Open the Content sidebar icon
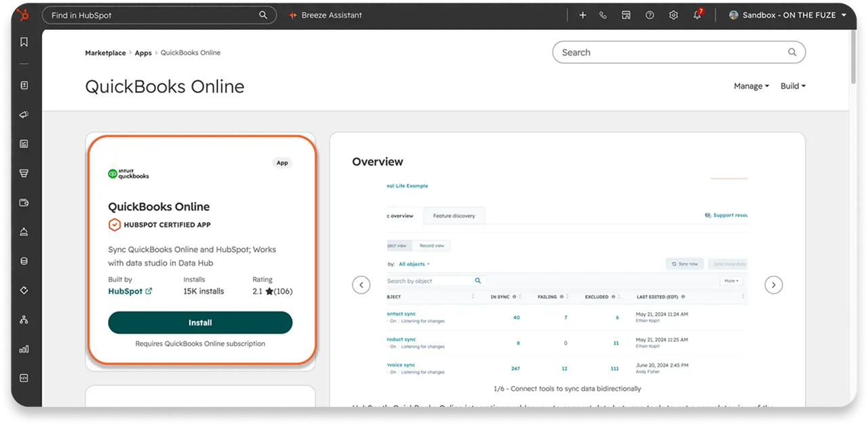868x426 pixels. pyautogui.click(x=24, y=144)
